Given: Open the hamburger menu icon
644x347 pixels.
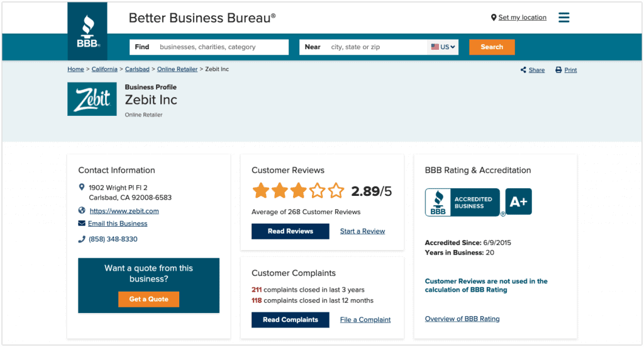Looking at the screenshot, I should point(564,17).
